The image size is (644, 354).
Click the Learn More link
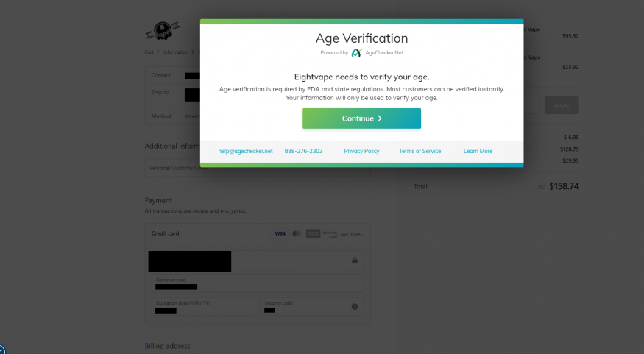coord(478,151)
